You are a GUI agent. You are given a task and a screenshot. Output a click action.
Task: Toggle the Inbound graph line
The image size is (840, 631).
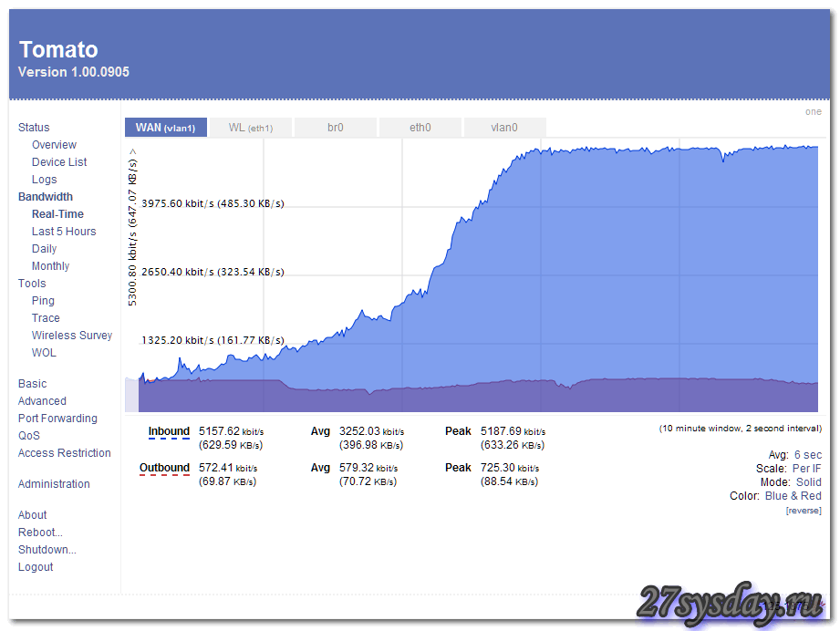point(169,431)
